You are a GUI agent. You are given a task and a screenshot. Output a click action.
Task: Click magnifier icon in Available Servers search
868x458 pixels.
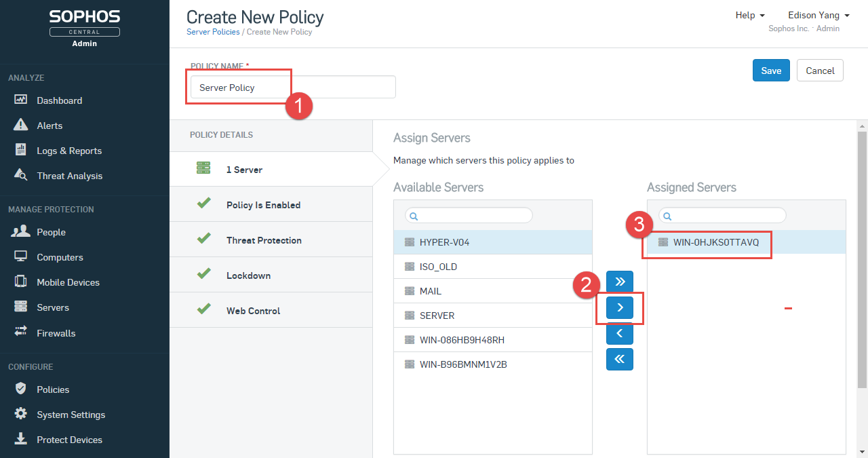tap(414, 216)
